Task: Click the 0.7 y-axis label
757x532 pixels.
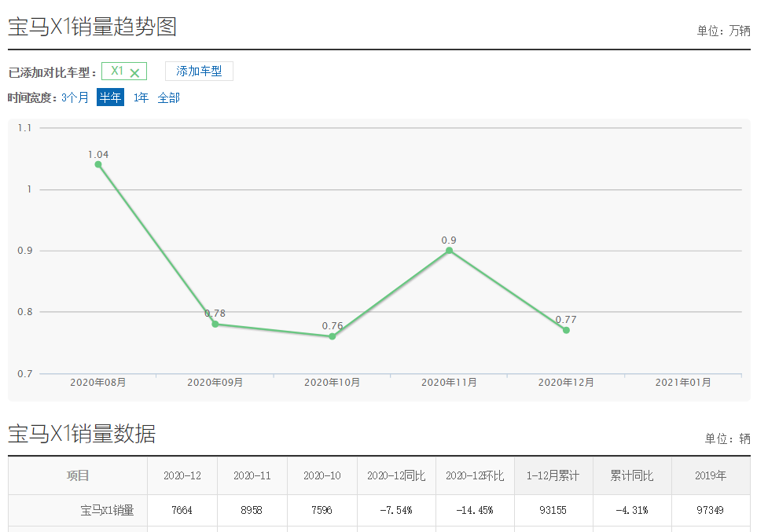Action: 25,373
